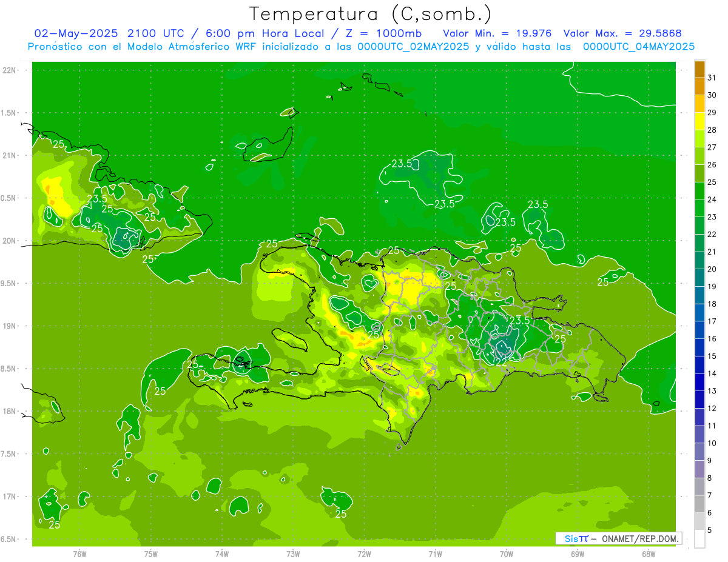Click the "70W" longitude axis label
The width and height of the screenshot is (728, 562).
[507, 554]
